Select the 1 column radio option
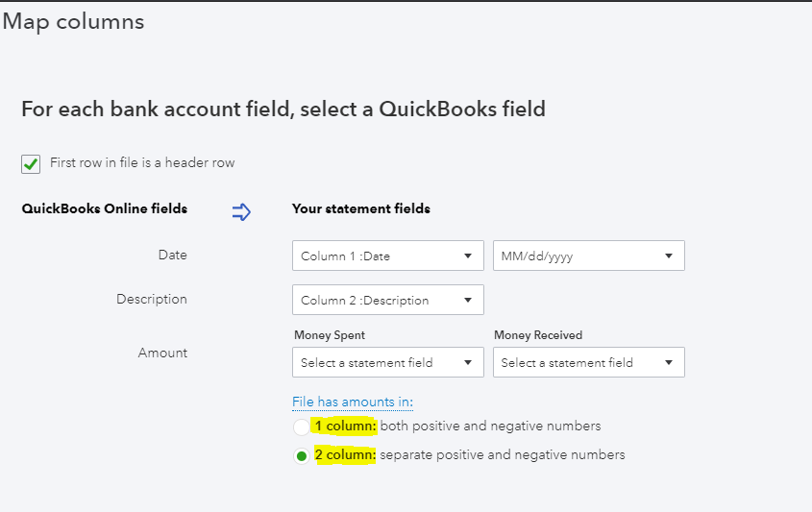Viewport: 812px width, 512px height. 303,427
